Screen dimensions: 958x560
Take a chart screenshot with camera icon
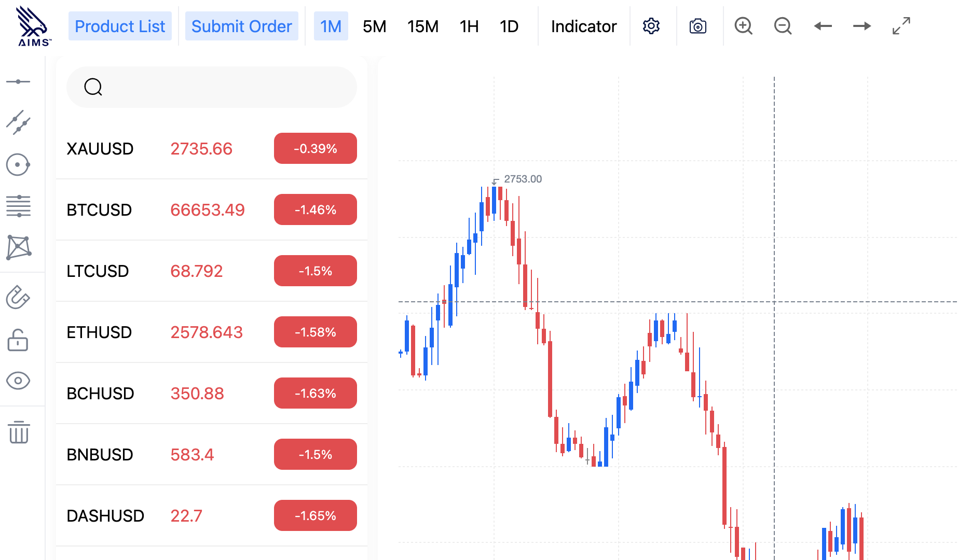pos(697,26)
